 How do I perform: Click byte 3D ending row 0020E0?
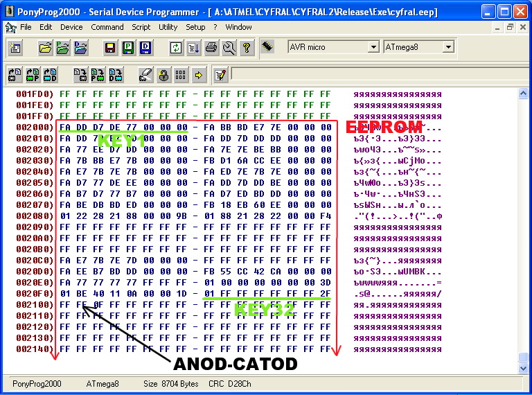coord(326,283)
